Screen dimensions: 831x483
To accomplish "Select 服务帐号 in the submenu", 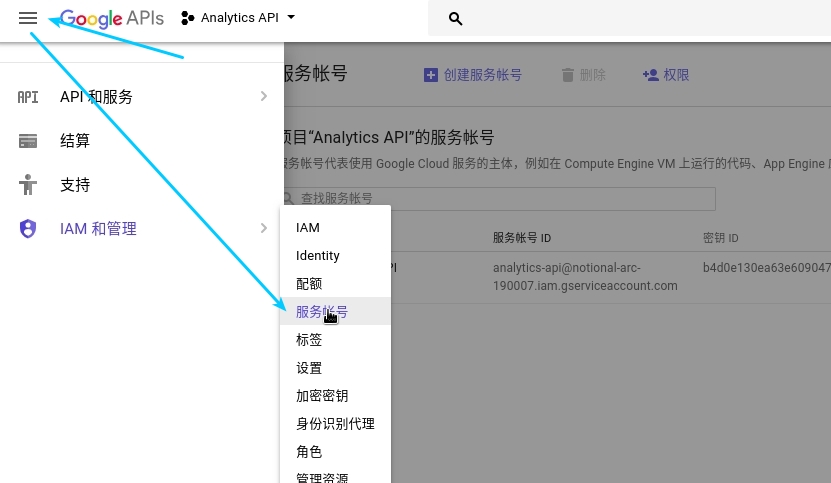I will [x=335, y=312].
